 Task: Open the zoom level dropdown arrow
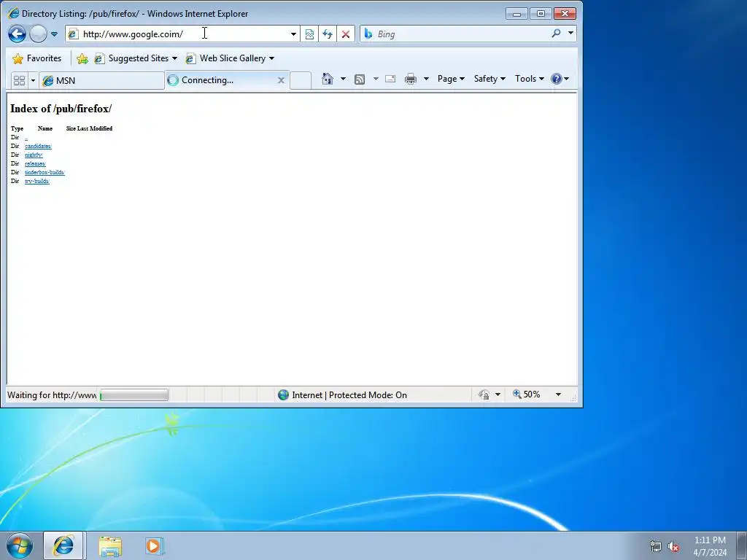coord(558,394)
